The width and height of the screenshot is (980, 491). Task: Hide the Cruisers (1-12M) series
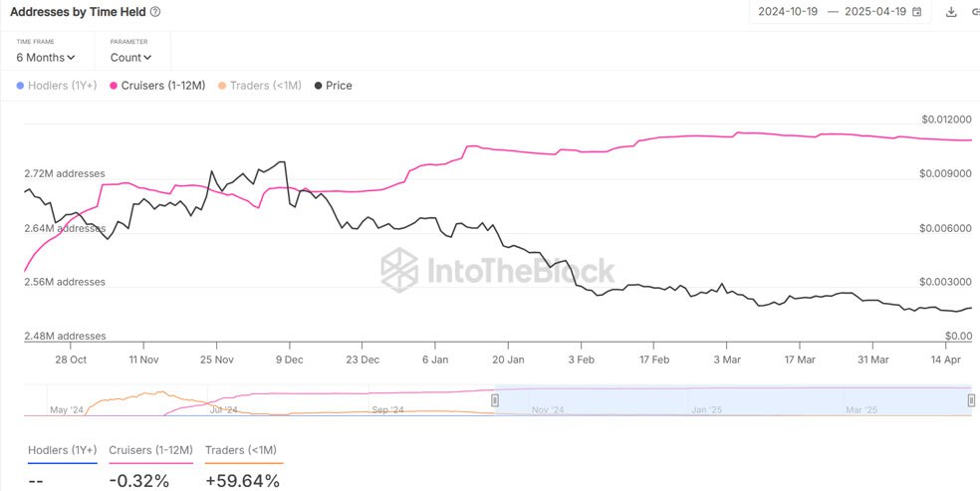pos(157,86)
